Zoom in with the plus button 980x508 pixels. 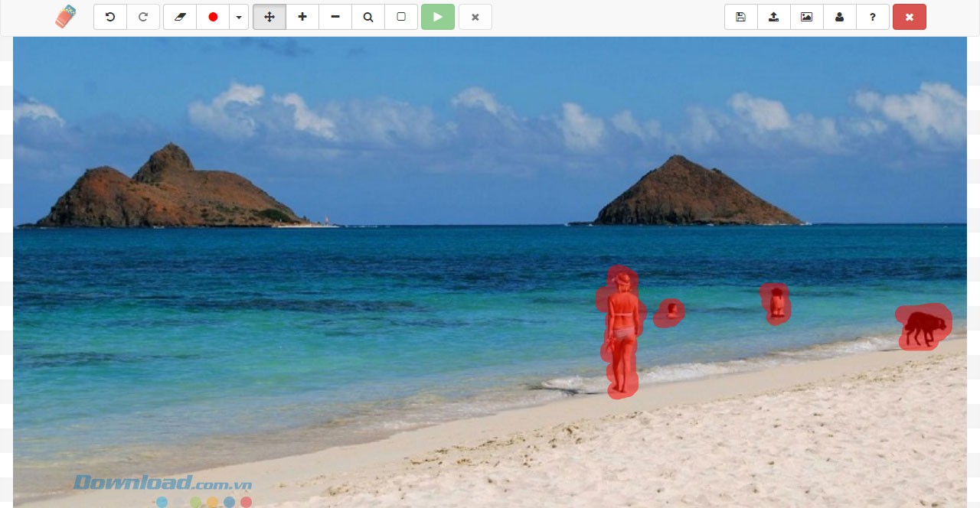(302, 17)
